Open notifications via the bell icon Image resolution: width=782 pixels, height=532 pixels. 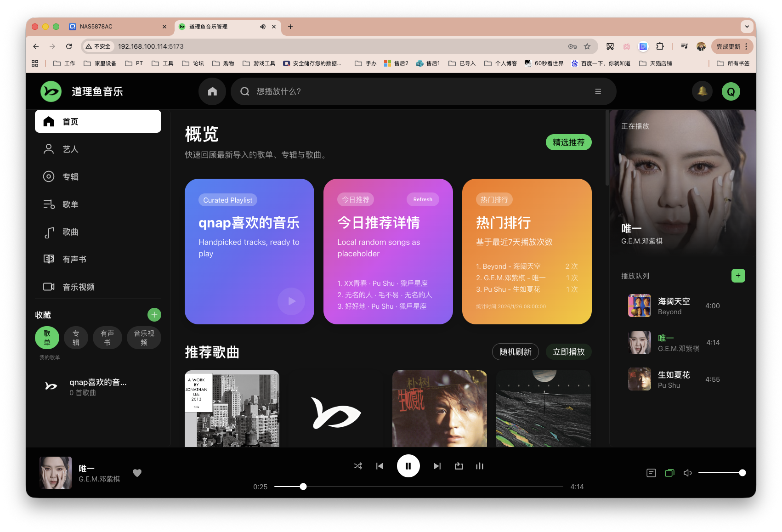point(702,91)
